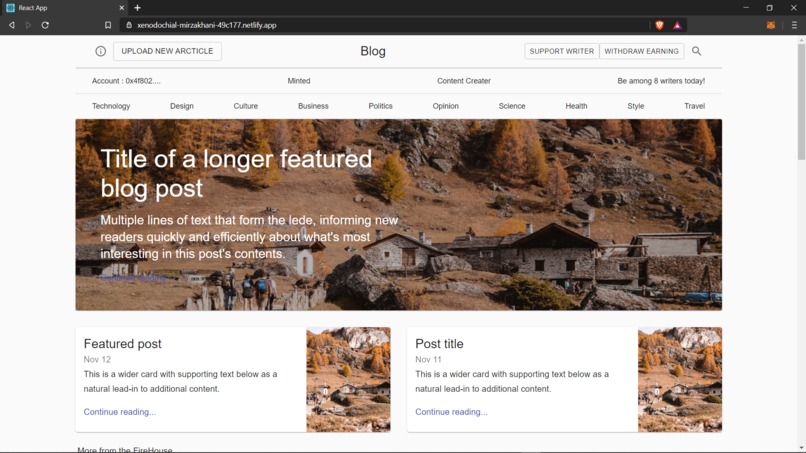Image resolution: width=806 pixels, height=453 pixels.
Task: Click the 'Minted' label
Action: [x=299, y=81]
